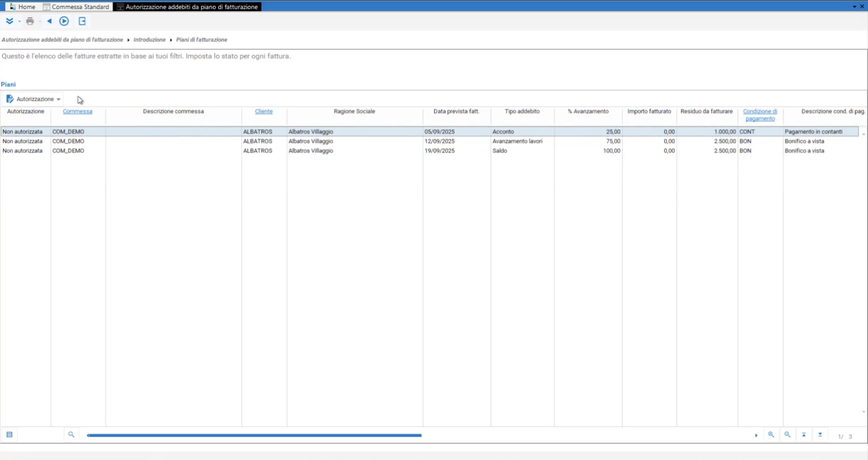Open the tab list dropdown arrow top right
The image size is (868, 460).
point(854,7)
